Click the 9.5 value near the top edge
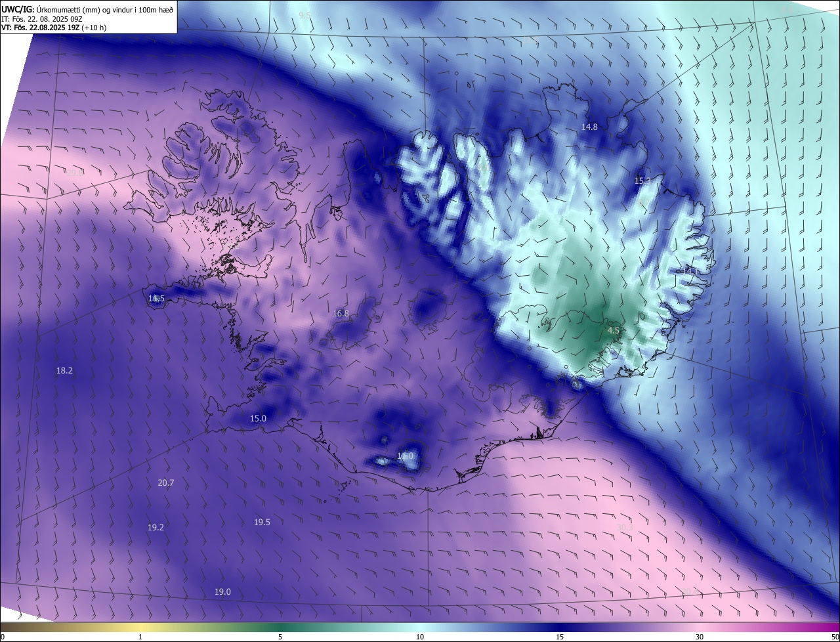 pos(305,14)
